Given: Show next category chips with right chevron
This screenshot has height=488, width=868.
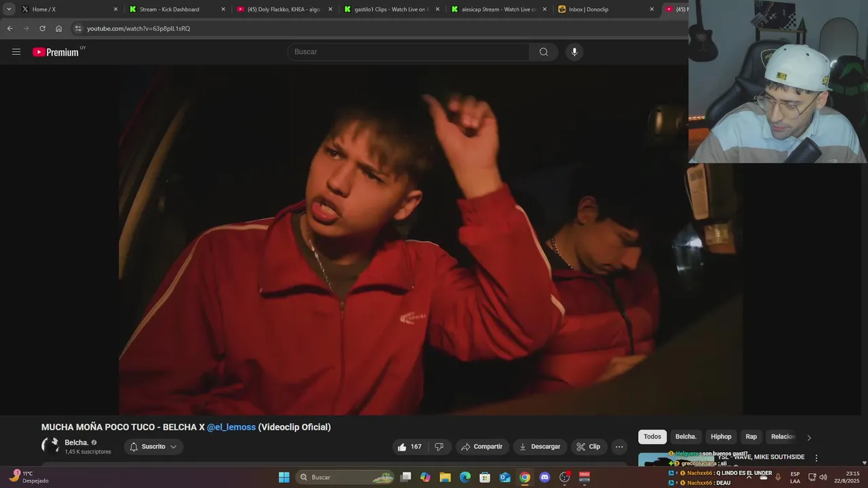Looking at the screenshot, I should 808,437.
